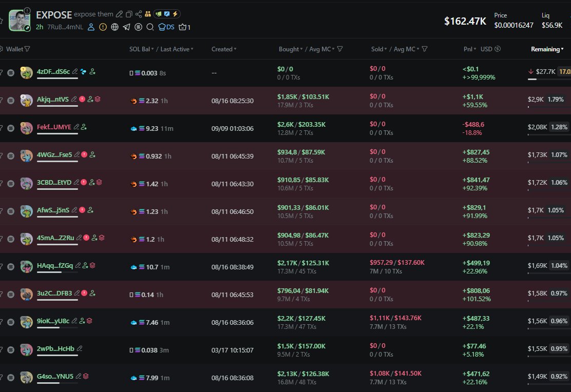
Task: Toggle the USD currency switch icon
Action: click(x=498, y=49)
